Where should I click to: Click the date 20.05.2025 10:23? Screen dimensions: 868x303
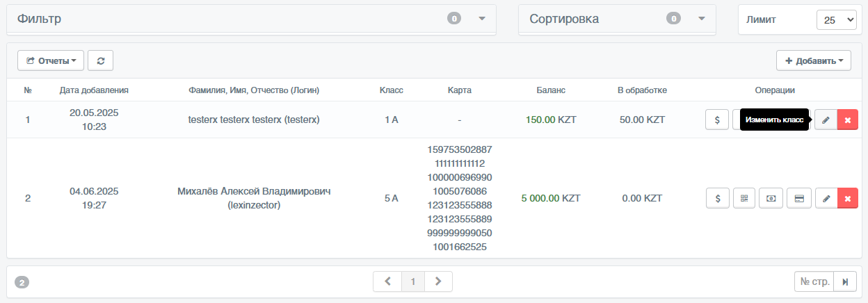[x=94, y=120]
